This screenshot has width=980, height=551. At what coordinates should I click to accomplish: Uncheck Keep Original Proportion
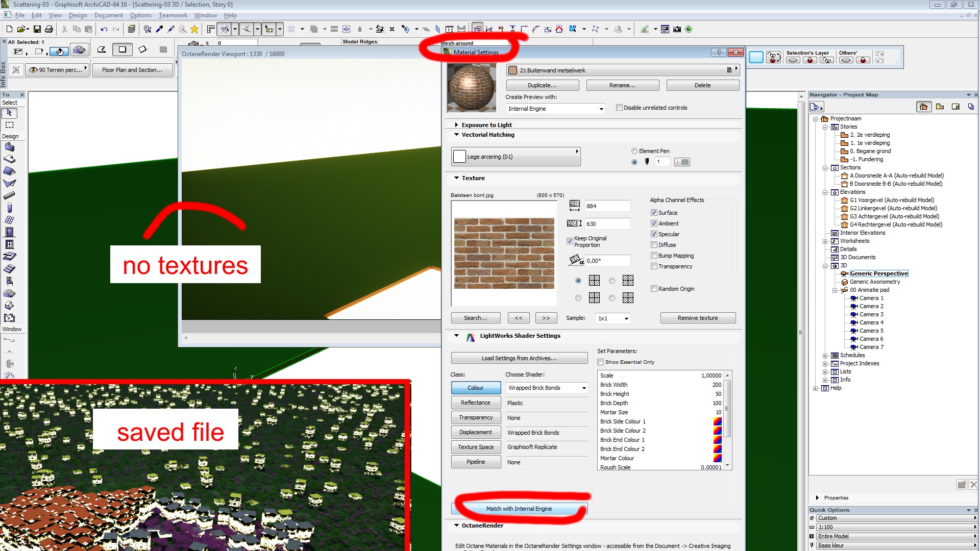click(x=570, y=241)
